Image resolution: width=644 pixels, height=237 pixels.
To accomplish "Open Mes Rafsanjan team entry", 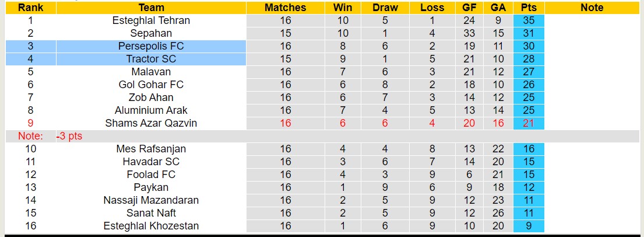I will tap(151, 149).
